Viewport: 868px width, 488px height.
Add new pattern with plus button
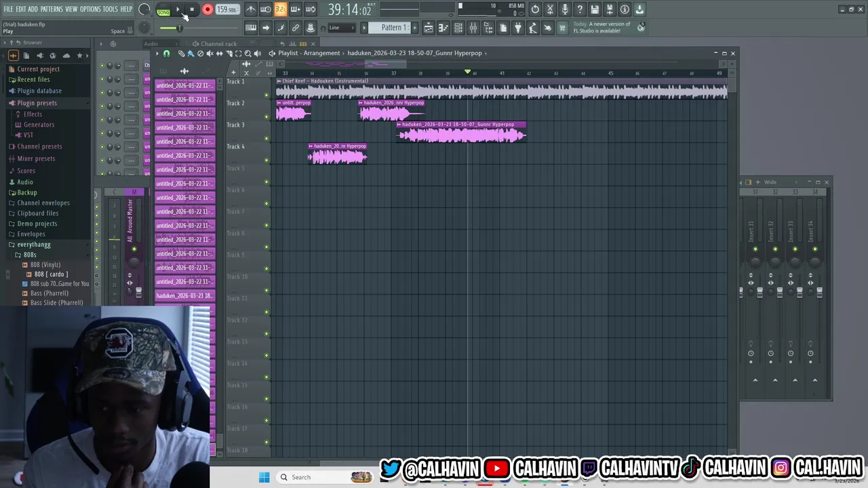[x=415, y=28]
